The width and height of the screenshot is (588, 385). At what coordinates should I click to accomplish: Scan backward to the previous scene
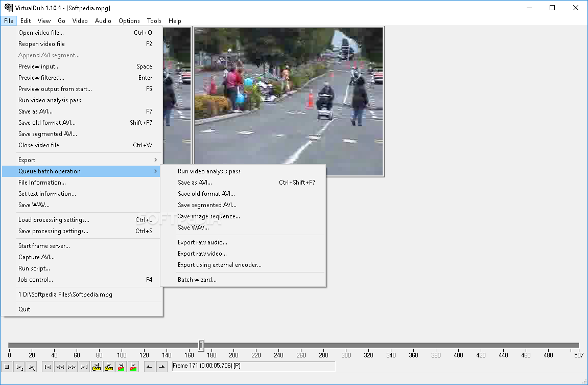[x=121, y=367]
